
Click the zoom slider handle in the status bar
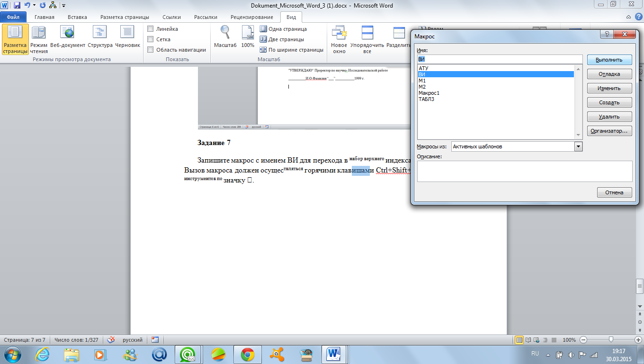tap(611, 340)
